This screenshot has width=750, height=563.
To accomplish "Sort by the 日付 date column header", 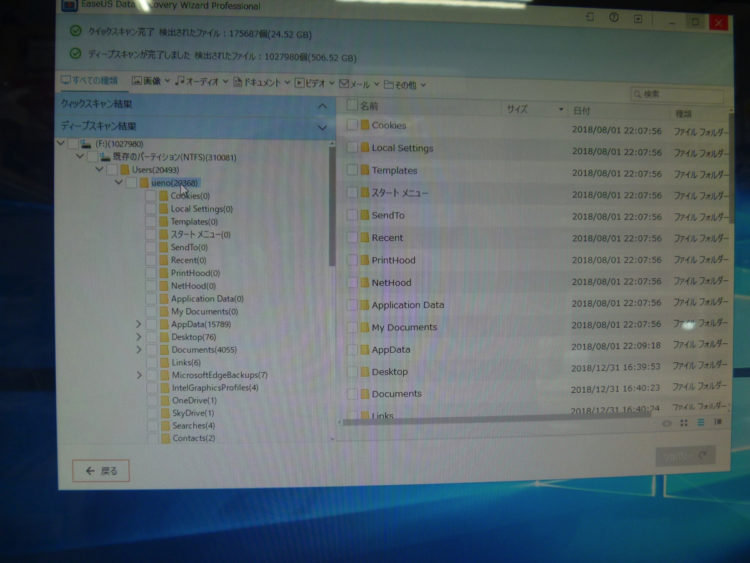I will point(582,111).
